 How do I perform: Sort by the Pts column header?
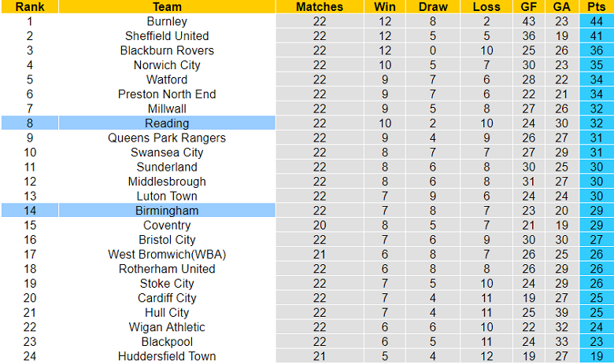[x=596, y=7]
